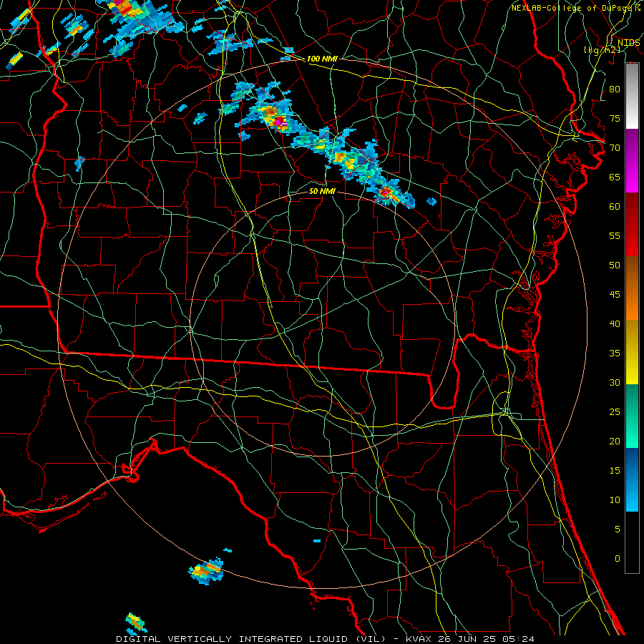Click the 5 value on the VIL scale

coord(618,529)
